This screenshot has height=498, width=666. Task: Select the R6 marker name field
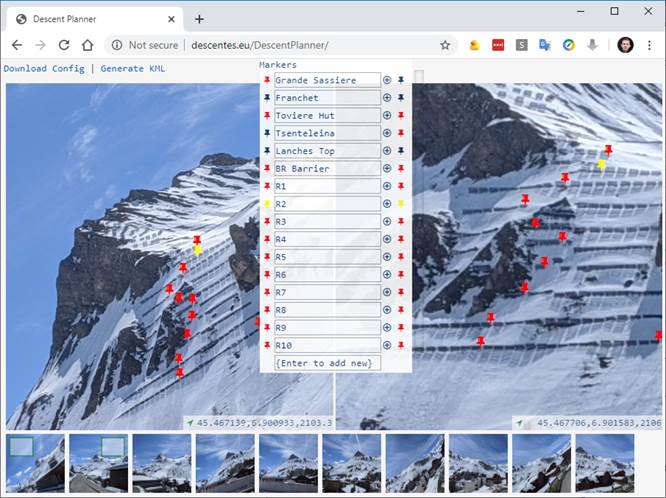click(x=327, y=275)
